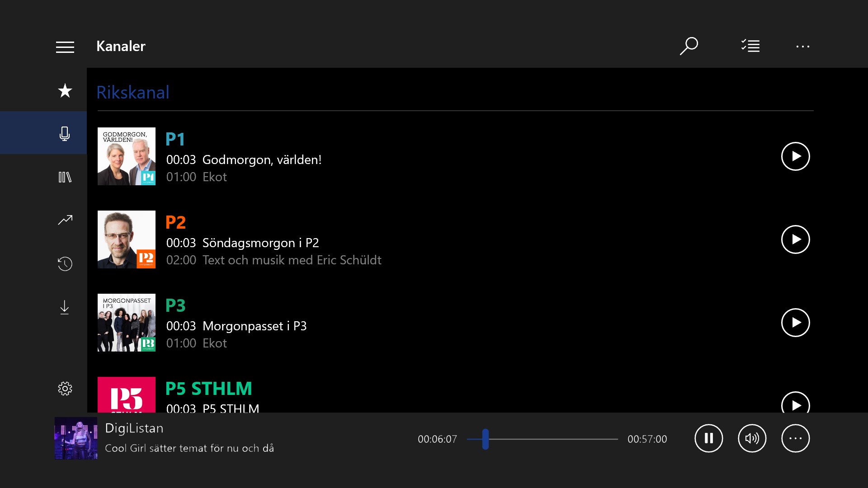
Task: Open the top-right more options menu
Action: click(802, 47)
